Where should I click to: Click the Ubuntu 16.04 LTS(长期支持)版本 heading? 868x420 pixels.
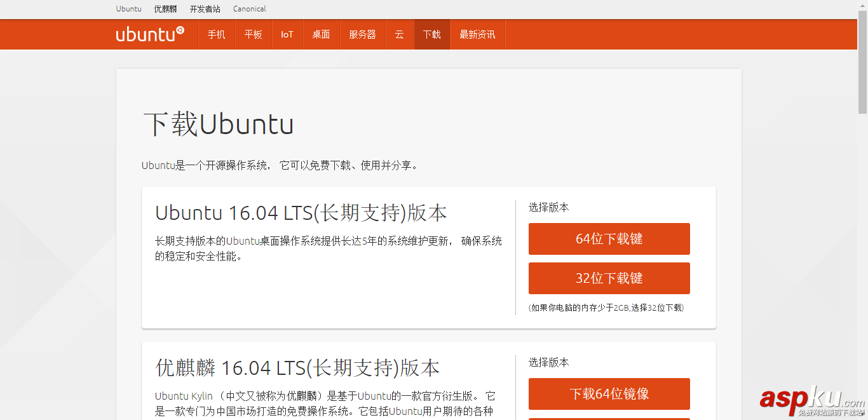point(301,213)
